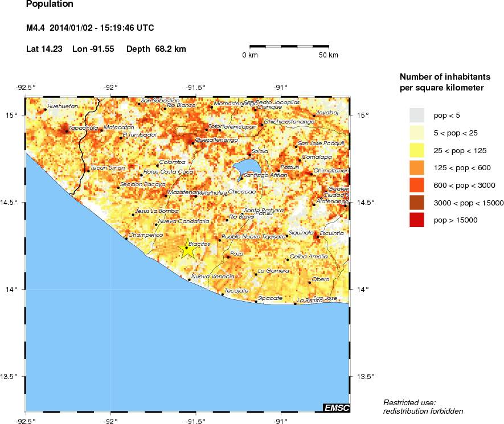Click the '600 < pop < 3000' legend swatch

tap(417, 185)
